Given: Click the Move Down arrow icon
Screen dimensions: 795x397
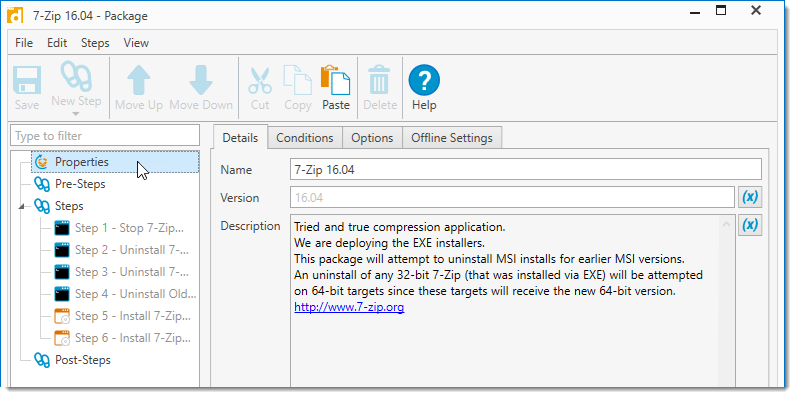Looking at the screenshot, I should coord(201,80).
